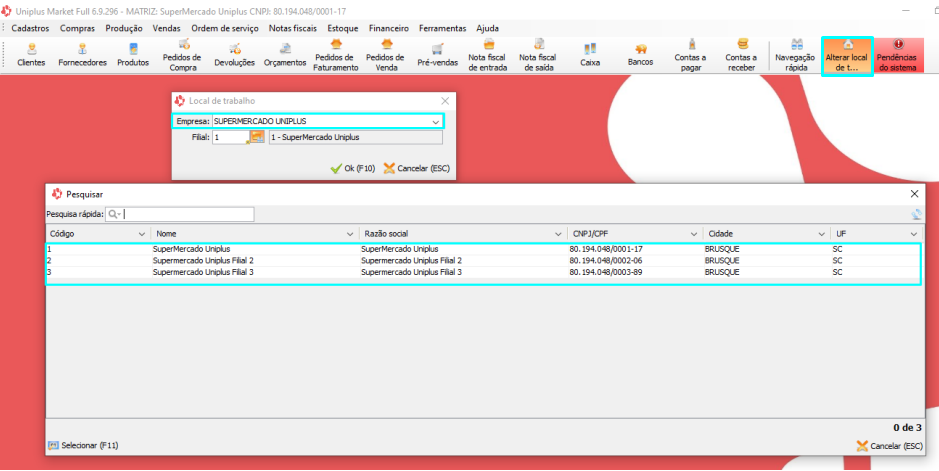Select row Supermercado Uniplus Filial 2

click(x=484, y=261)
